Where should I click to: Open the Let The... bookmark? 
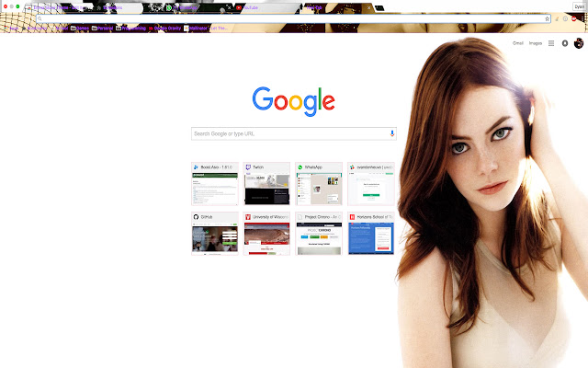click(x=220, y=29)
